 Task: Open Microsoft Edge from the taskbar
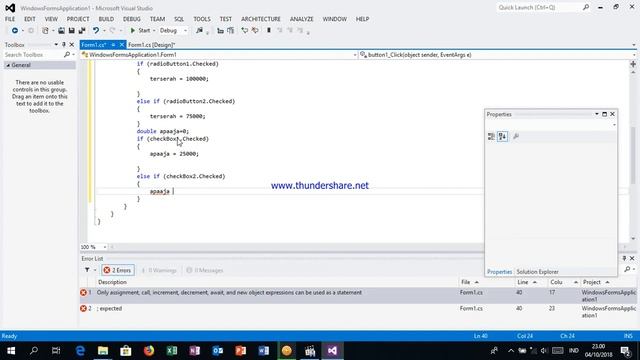[80, 351]
